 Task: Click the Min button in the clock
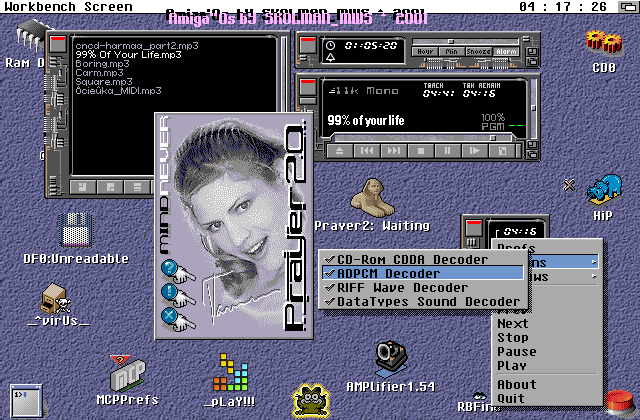(x=451, y=52)
